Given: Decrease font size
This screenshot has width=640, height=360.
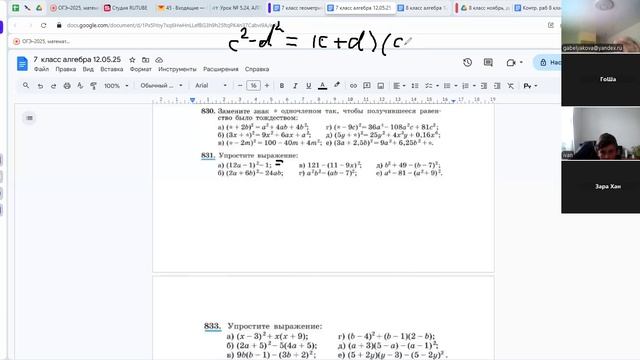Looking at the screenshot, I should [x=240, y=86].
